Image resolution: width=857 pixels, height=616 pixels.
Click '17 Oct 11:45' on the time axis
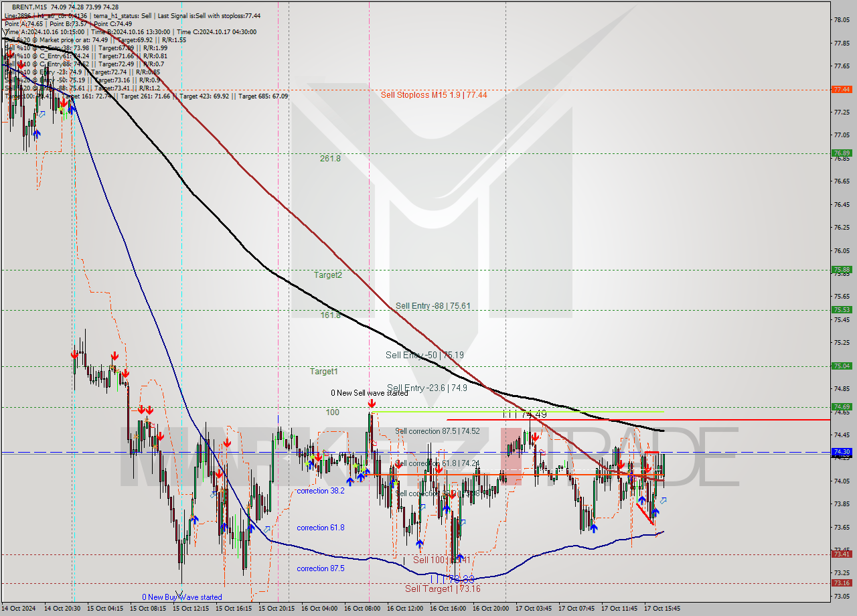tap(619, 609)
